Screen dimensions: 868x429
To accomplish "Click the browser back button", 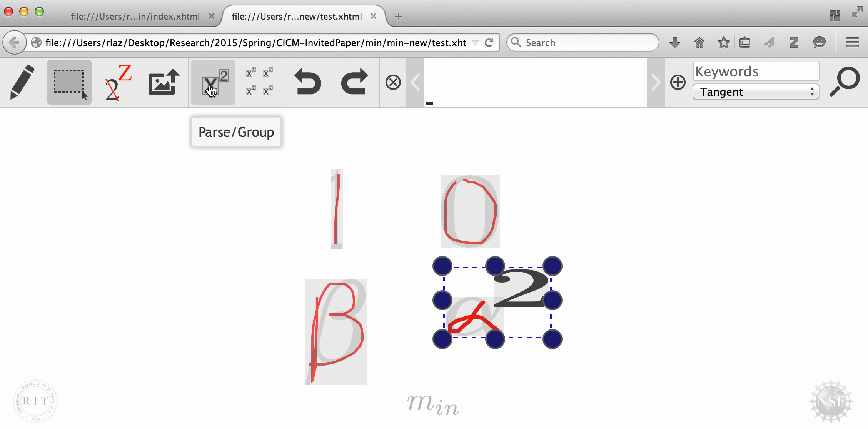I will click(14, 42).
